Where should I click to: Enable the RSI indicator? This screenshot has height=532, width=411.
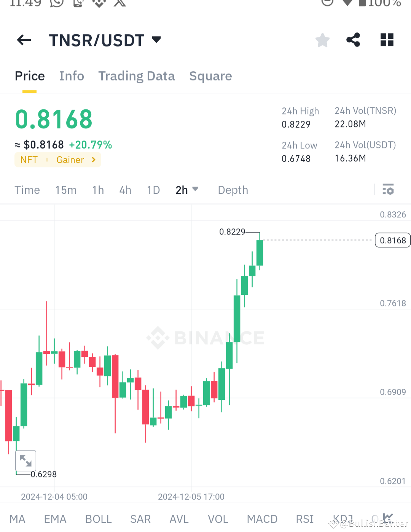304,519
